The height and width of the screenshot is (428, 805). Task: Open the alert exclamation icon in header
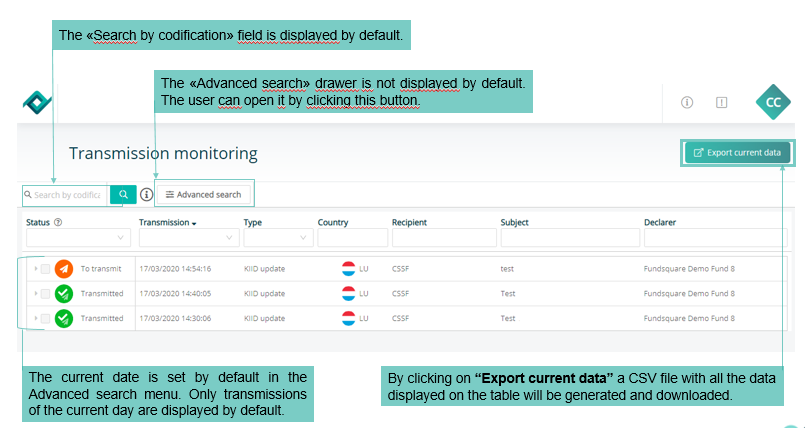point(722,103)
